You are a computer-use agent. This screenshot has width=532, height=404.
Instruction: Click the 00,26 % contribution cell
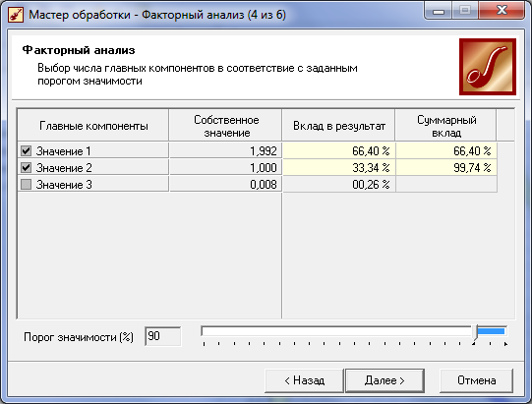click(x=339, y=184)
